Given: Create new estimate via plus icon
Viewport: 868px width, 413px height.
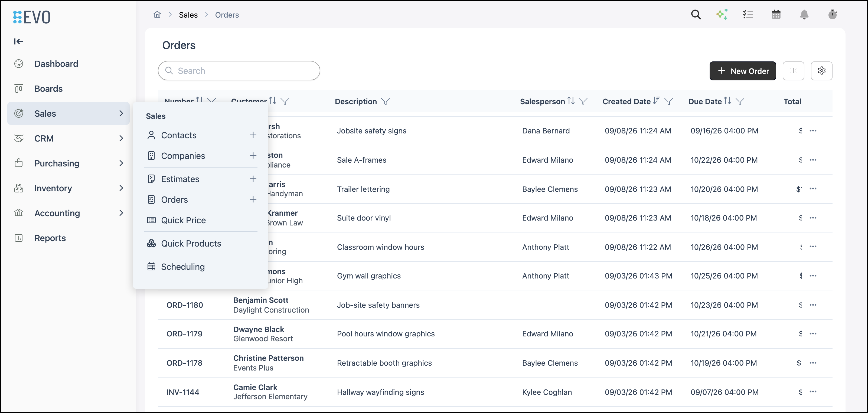Looking at the screenshot, I should pyautogui.click(x=253, y=179).
